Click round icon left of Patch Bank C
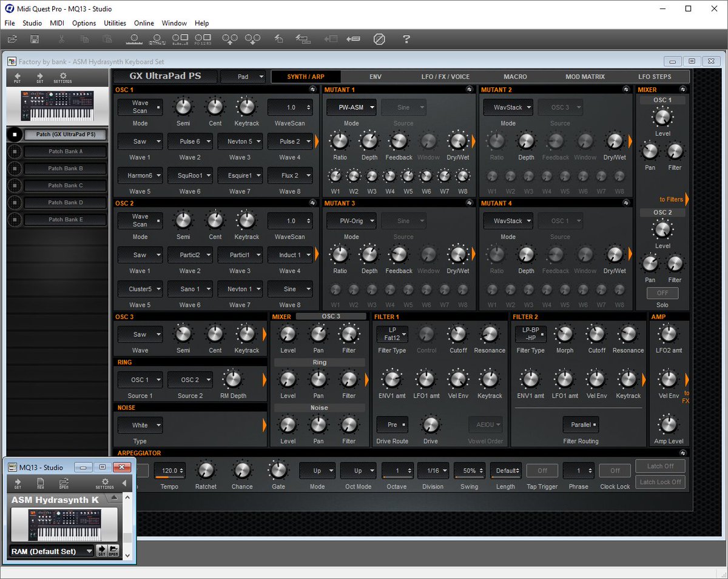Image resolution: width=728 pixels, height=579 pixels. [x=14, y=186]
